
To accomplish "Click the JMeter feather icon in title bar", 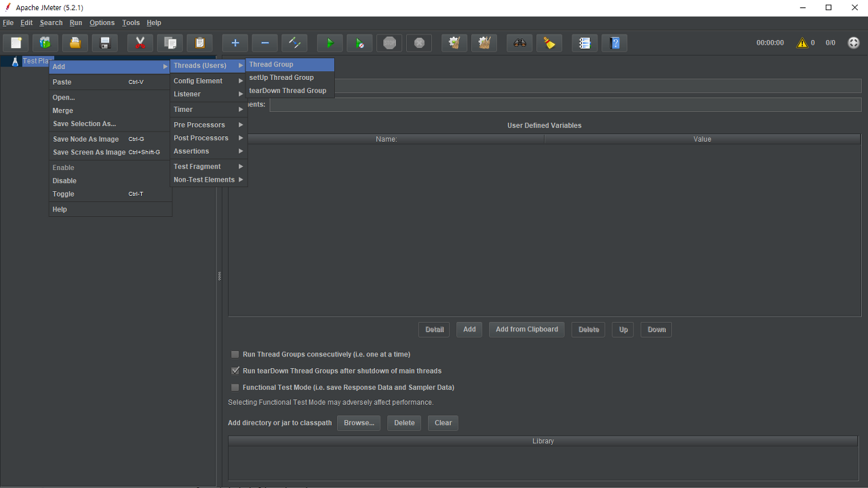I will 7,7.
